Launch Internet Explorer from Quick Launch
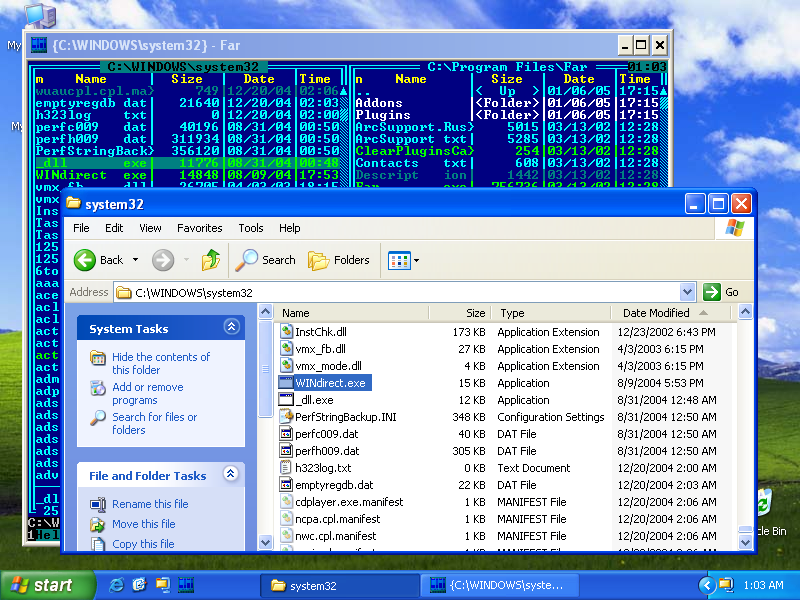The image size is (800, 600). click(116, 585)
